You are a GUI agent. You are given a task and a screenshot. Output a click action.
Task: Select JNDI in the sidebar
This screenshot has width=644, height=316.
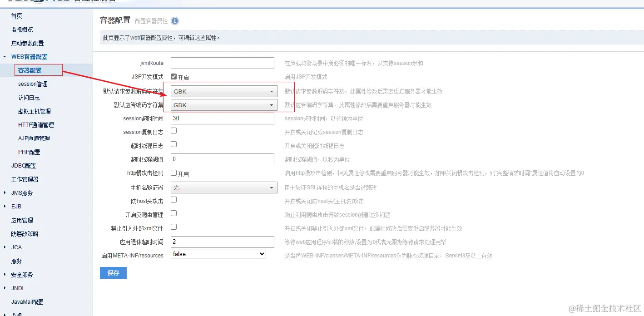(17, 288)
